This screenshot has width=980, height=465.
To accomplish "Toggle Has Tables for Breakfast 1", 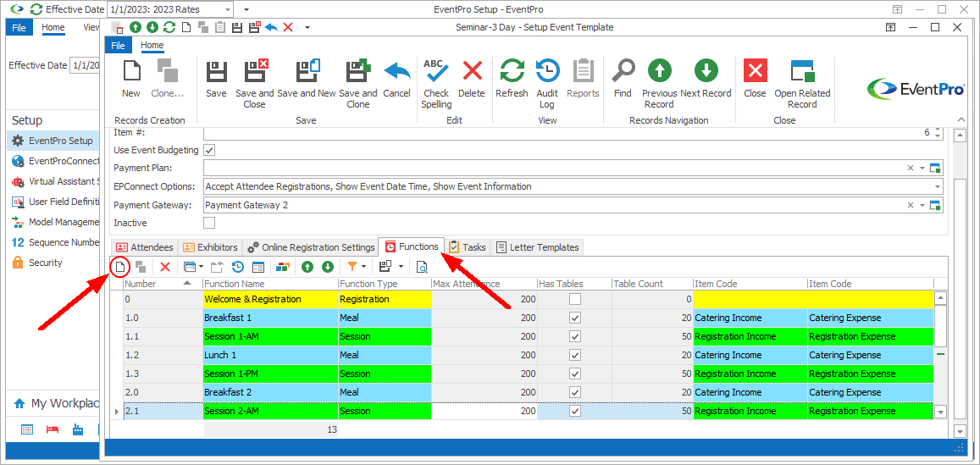I will click(575, 318).
